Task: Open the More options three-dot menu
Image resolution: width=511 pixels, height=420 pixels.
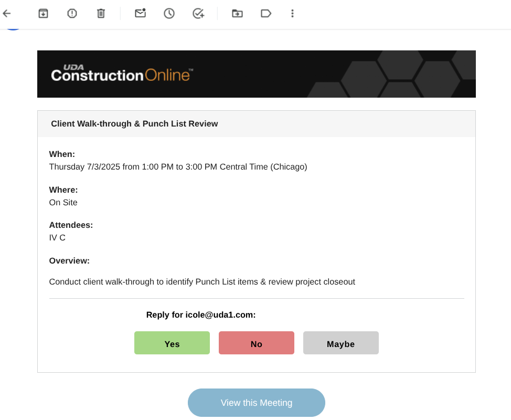Action: tap(293, 14)
